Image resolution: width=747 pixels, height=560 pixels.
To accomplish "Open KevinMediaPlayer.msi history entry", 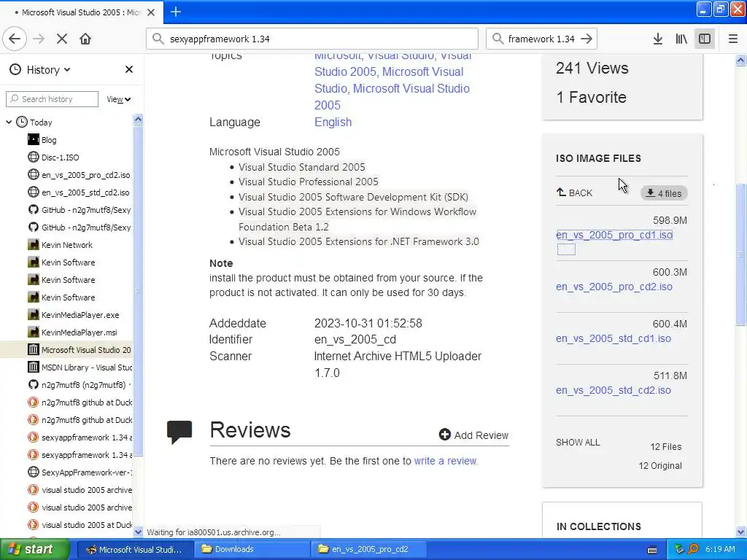I will tap(72, 332).
